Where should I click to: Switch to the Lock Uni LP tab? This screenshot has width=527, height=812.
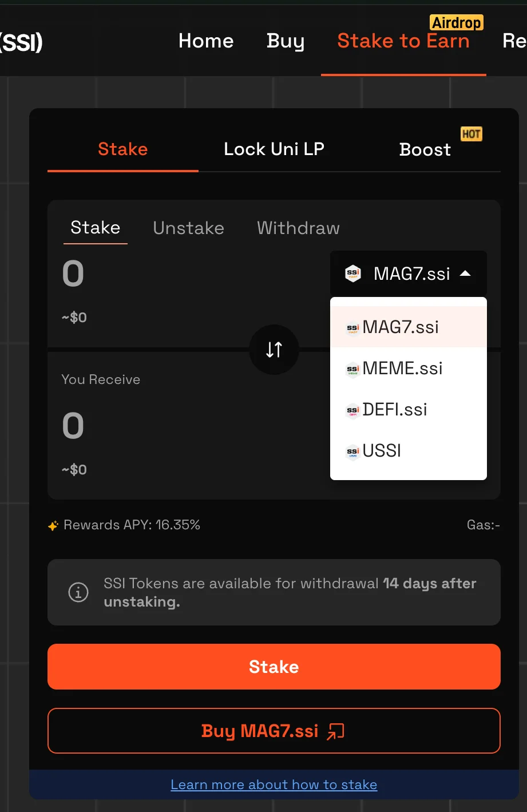pos(274,149)
